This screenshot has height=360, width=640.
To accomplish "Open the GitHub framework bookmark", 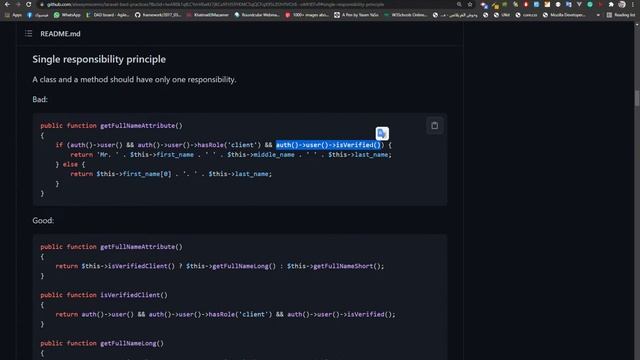I will pos(158,15).
